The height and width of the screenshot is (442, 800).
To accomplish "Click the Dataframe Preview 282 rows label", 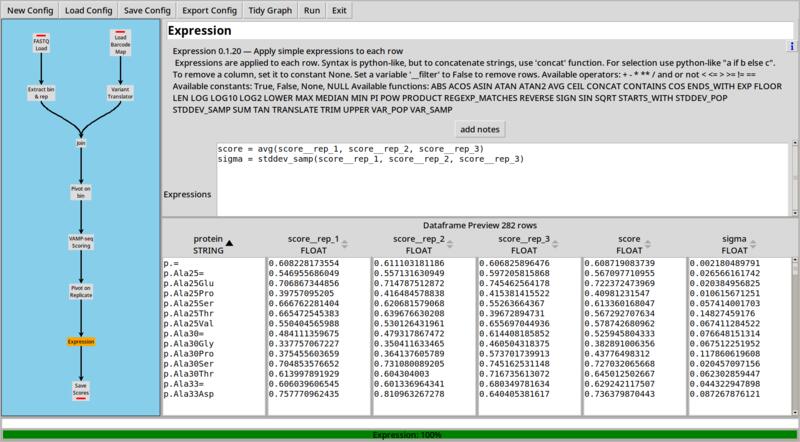I will coord(480,226).
